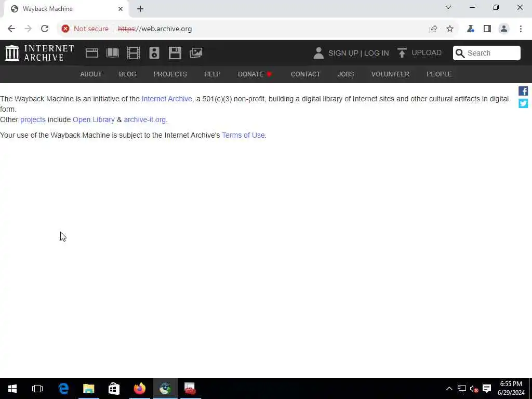
Task: Click the LOG IN link
Action: coord(376,54)
